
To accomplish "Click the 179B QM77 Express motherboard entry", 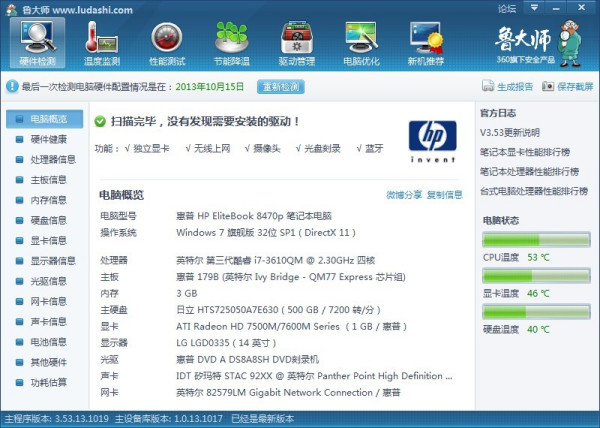I will (x=291, y=277).
